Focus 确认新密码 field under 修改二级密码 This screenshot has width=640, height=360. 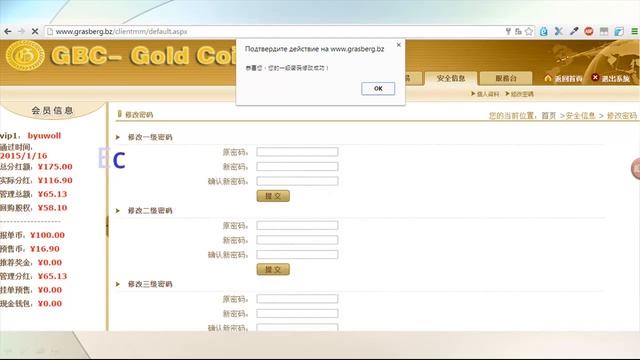click(x=297, y=255)
